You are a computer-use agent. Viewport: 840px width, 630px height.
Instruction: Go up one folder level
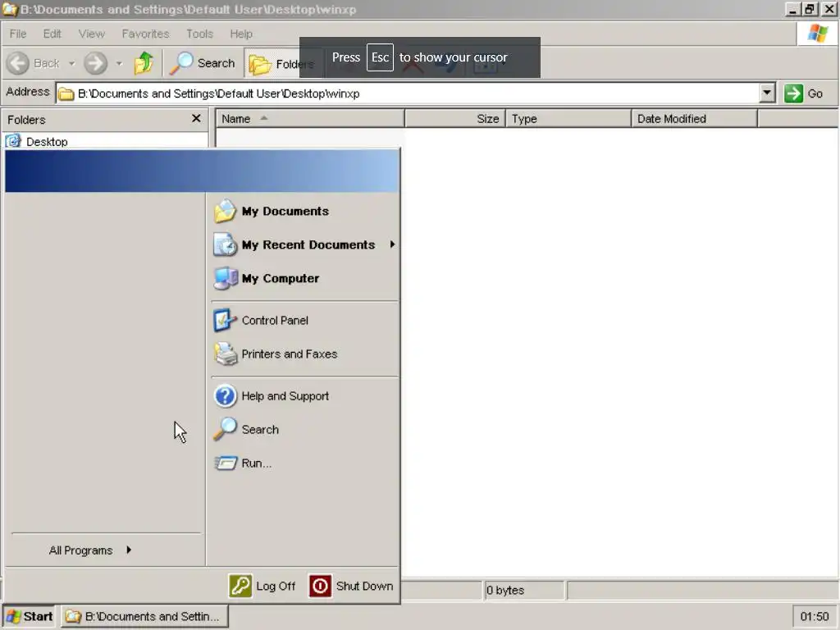point(144,63)
